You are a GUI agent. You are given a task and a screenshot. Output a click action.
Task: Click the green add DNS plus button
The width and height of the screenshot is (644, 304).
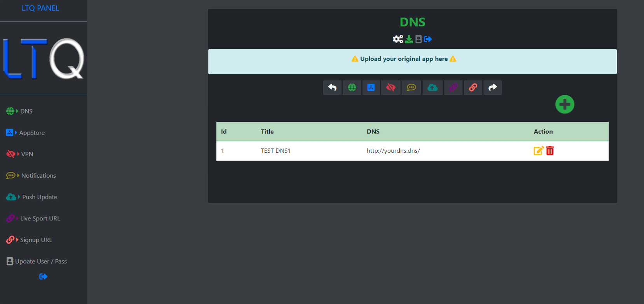point(565,104)
